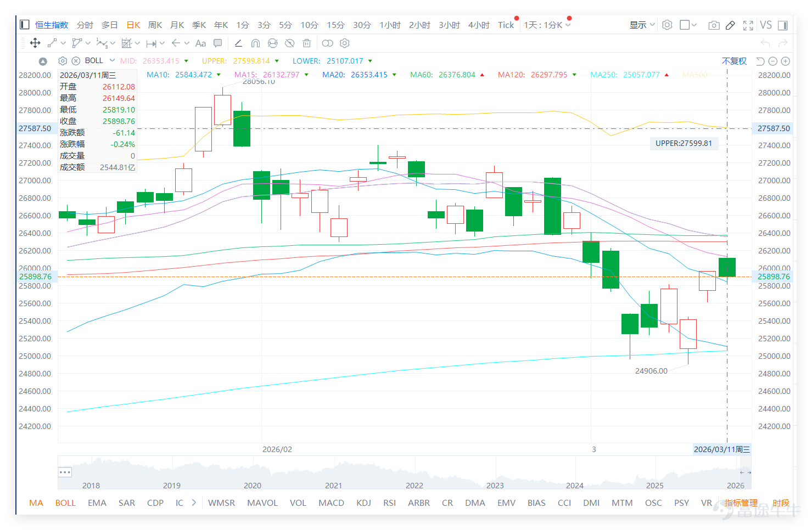Zoom out chart with minus circle
Image resolution: width=812 pixels, height=530 pixels.
[773, 61]
